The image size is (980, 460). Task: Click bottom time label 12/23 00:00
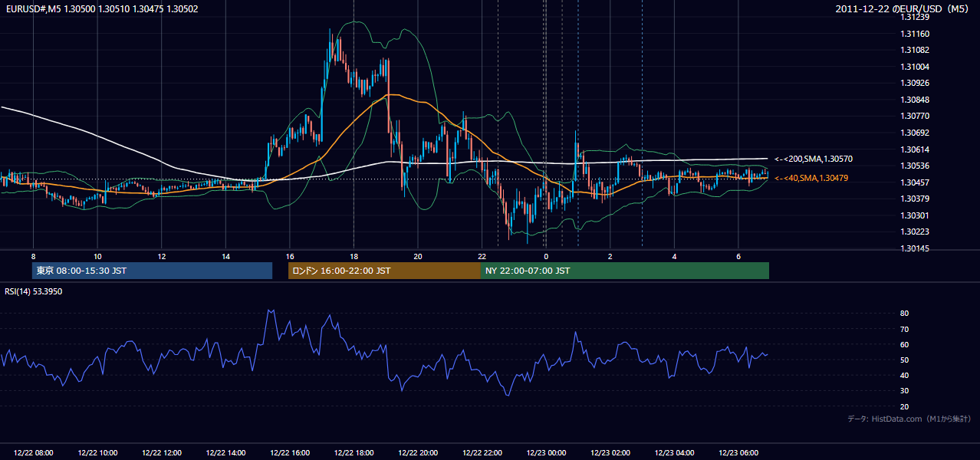(545, 453)
